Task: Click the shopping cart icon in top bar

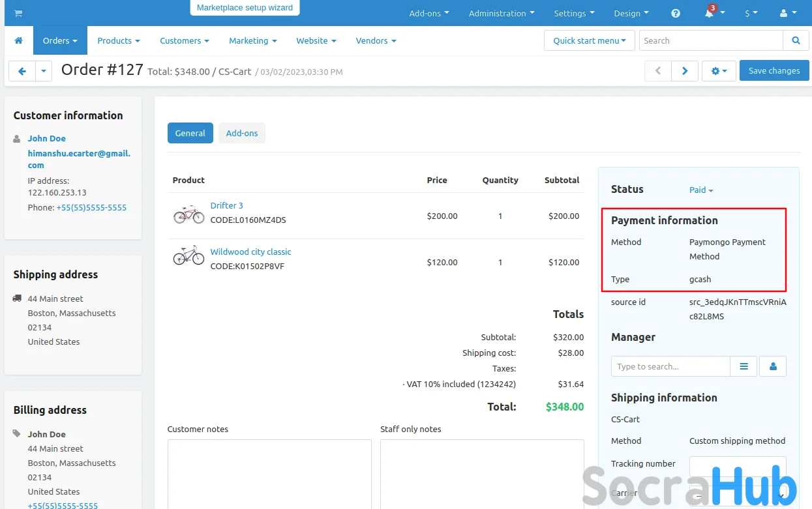Action: click(x=18, y=13)
